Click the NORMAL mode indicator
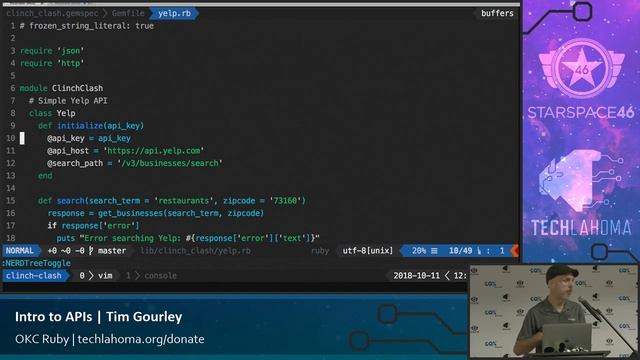 pos(20,251)
